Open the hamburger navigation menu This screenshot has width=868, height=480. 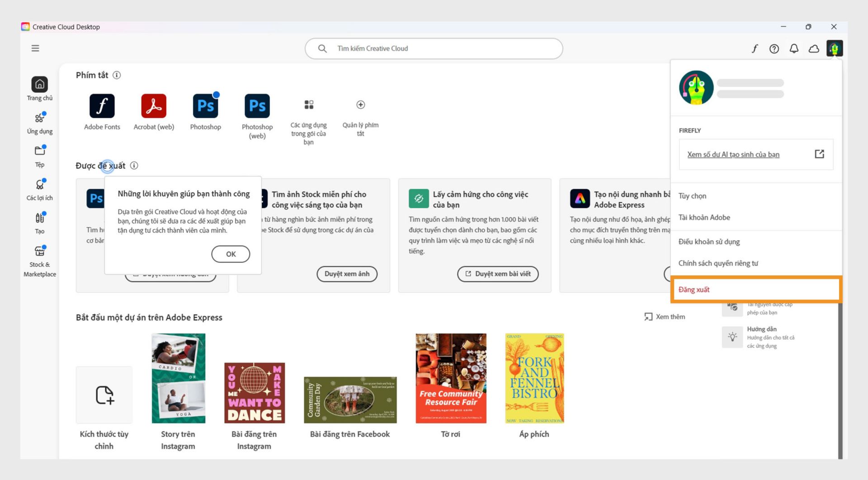[x=35, y=48]
